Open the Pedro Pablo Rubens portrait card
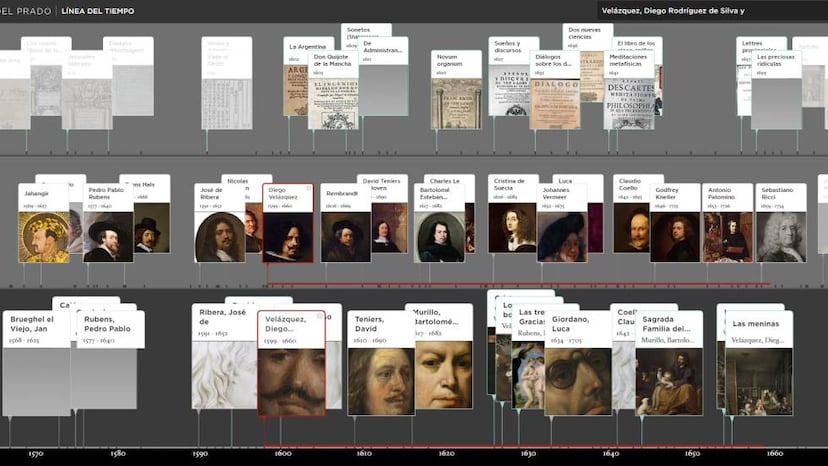This screenshot has height=466, width=828. pos(109,230)
